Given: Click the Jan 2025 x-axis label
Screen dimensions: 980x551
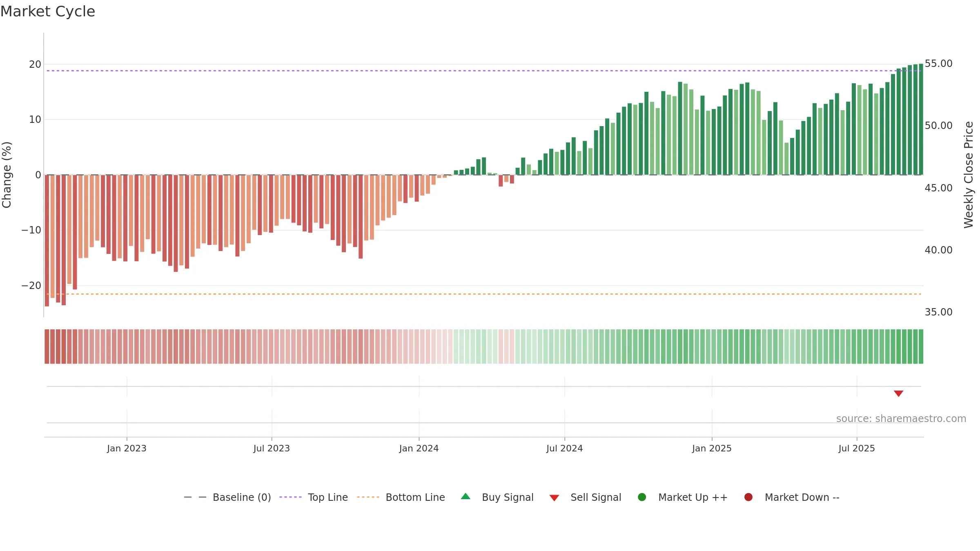Looking at the screenshot, I should click(712, 449).
